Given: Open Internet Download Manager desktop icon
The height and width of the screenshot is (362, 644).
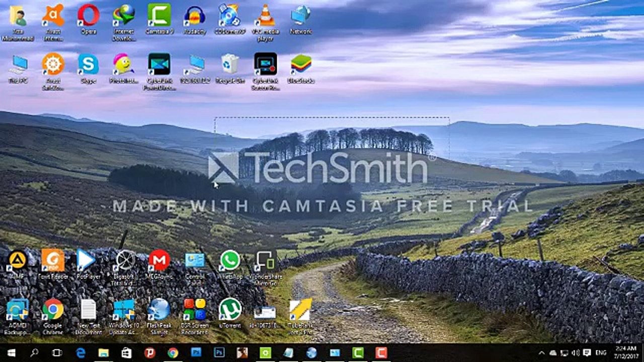Looking at the screenshot, I should [124, 22].
